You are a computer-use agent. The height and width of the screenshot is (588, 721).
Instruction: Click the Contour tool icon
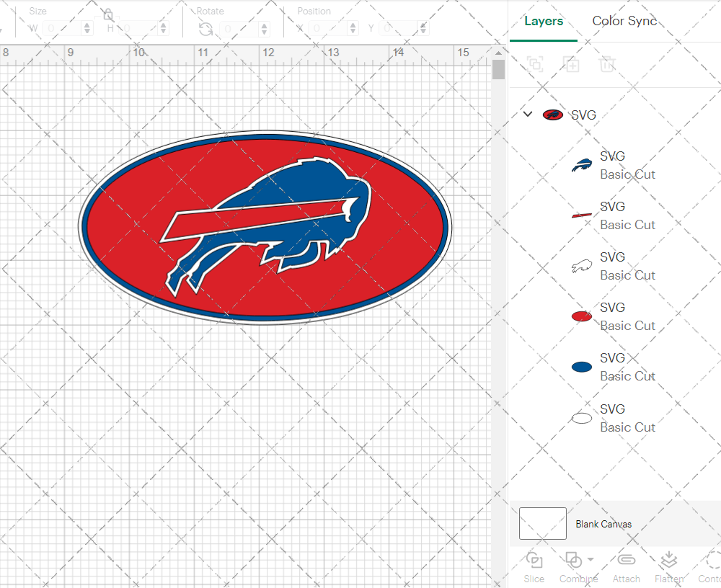714,561
